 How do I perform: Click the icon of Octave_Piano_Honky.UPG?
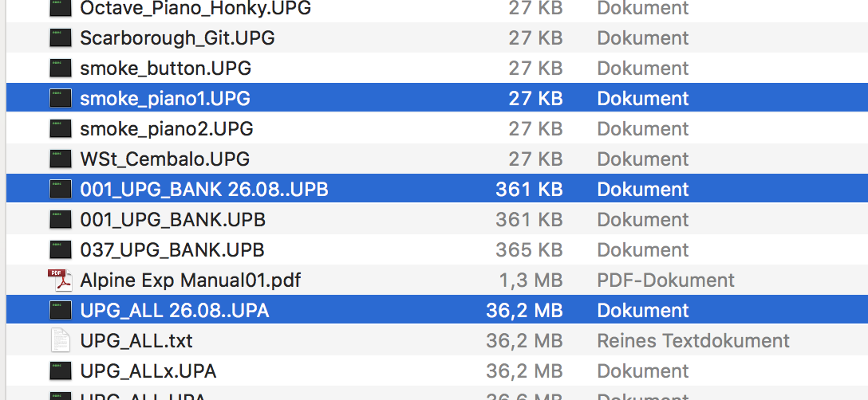tap(61, 8)
